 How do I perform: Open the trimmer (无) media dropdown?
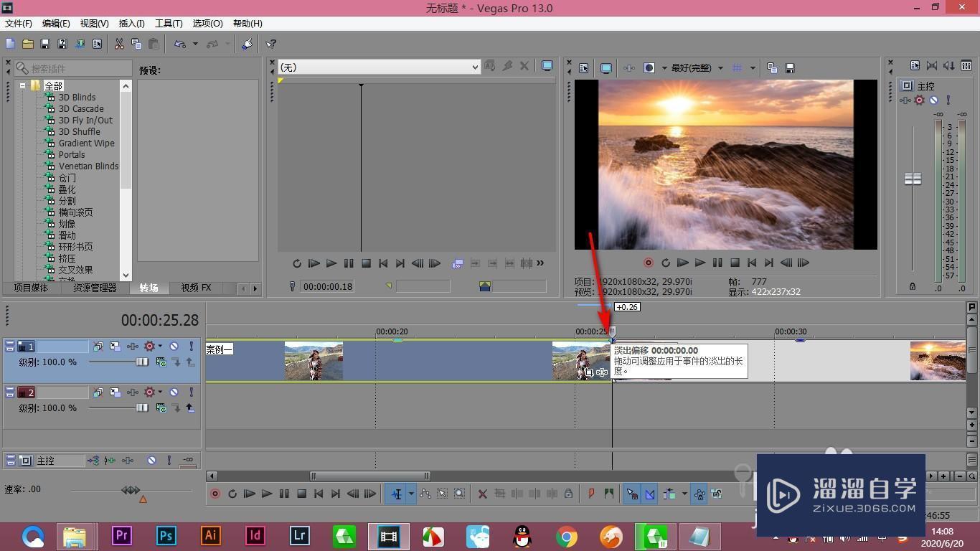tap(379, 67)
